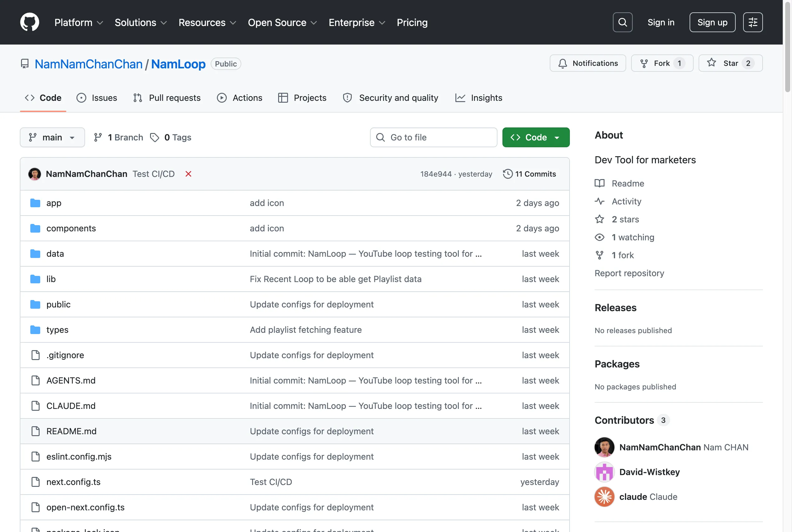Open the main branch selector dropdown
792x532 pixels.
(x=52, y=137)
